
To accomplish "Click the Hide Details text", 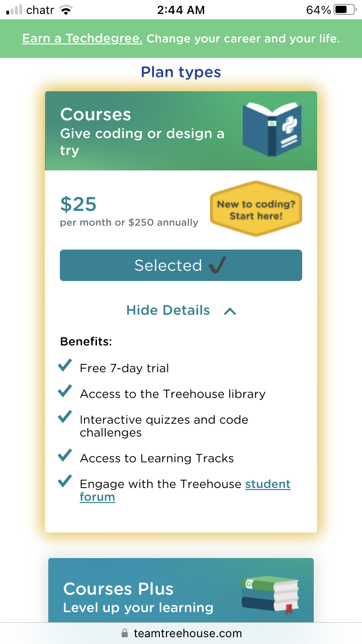I will pos(168,310).
